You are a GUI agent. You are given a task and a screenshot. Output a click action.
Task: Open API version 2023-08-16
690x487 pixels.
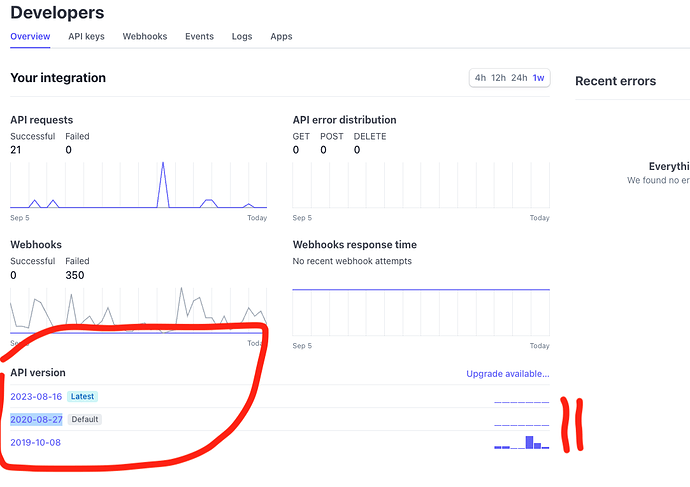(36, 397)
